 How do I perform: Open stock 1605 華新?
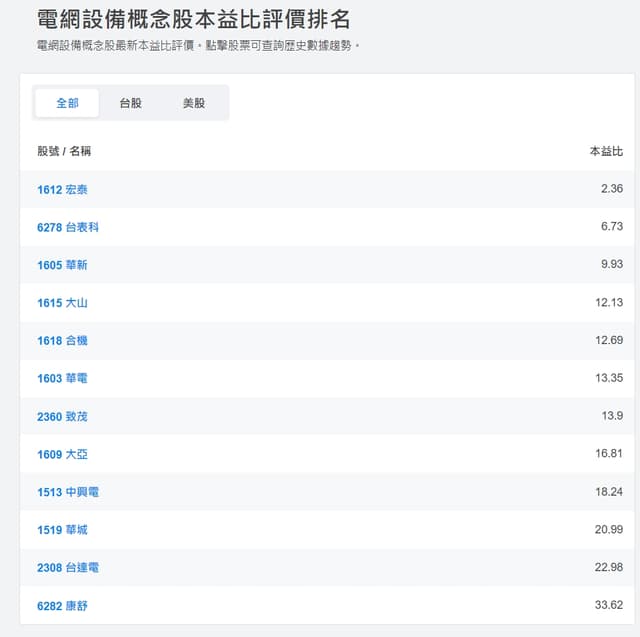click(x=62, y=265)
